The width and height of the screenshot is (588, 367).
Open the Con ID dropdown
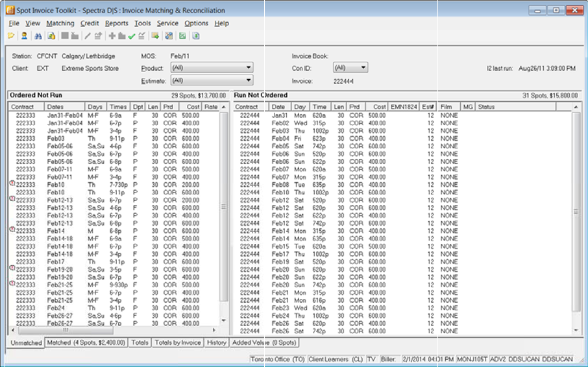tap(350, 68)
